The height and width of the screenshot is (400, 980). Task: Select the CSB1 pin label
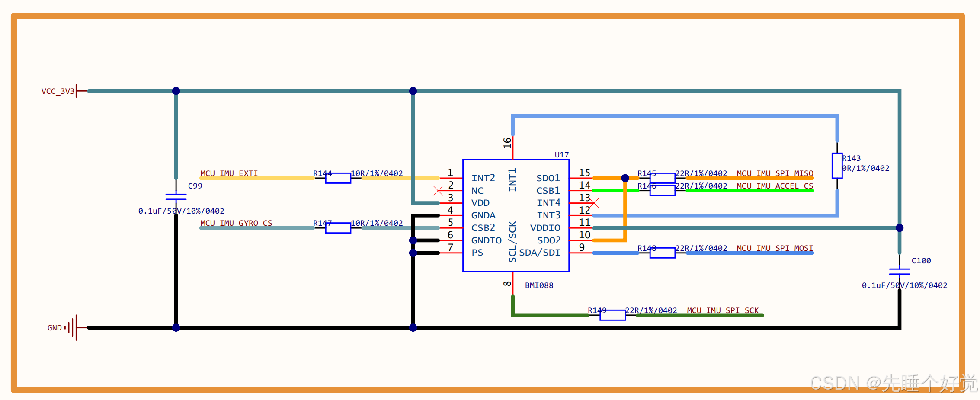pyautogui.click(x=548, y=191)
